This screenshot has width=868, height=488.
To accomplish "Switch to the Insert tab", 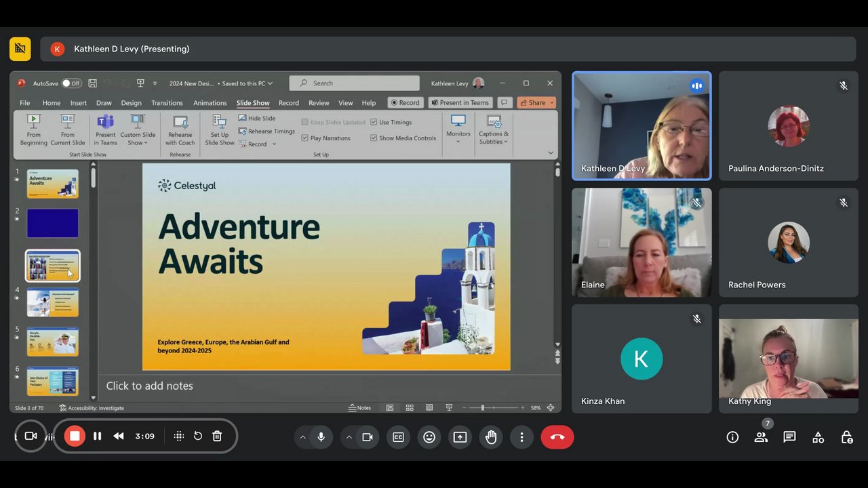I will click(79, 103).
